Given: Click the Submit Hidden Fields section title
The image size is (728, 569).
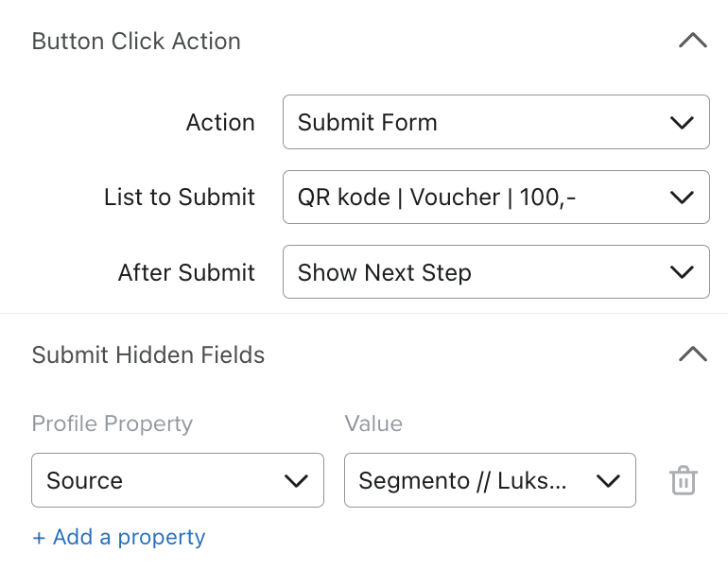Looking at the screenshot, I should pos(148,355).
